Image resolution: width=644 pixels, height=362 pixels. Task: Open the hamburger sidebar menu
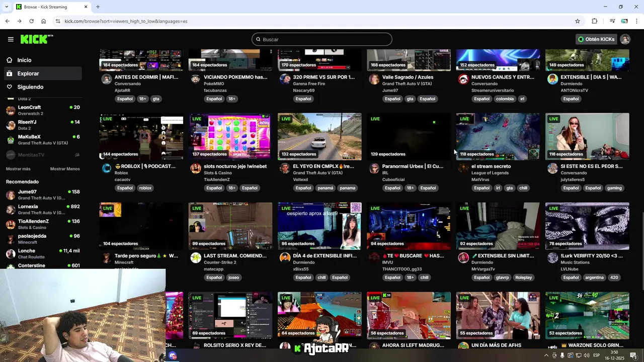11,39
